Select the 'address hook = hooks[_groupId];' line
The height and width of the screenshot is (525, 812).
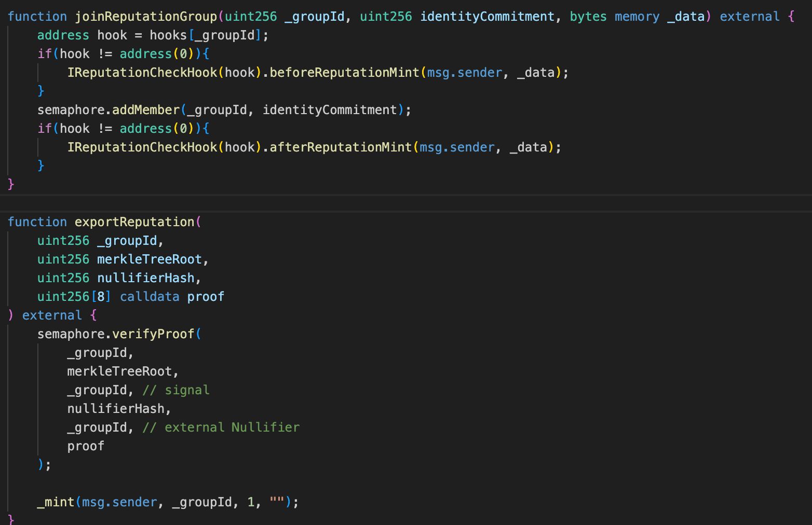(x=153, y=35)
